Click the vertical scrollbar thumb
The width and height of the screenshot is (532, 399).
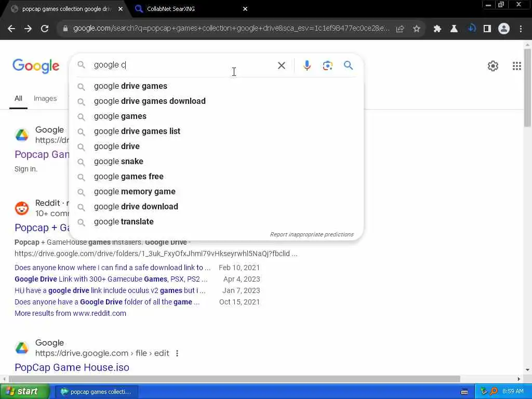[527, 87]
